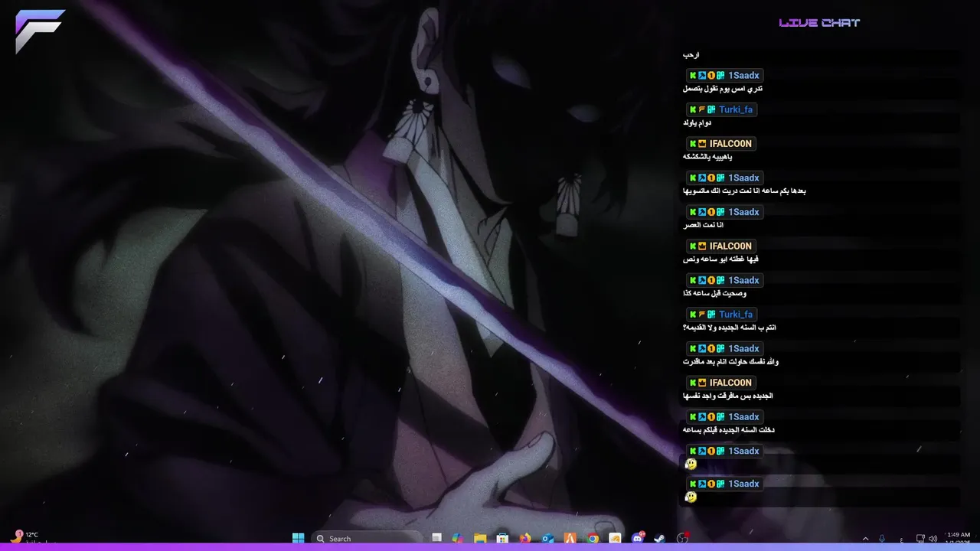Click the taskbar Search box
Viewport: 980px width, 551px height.
click(367, 538)
